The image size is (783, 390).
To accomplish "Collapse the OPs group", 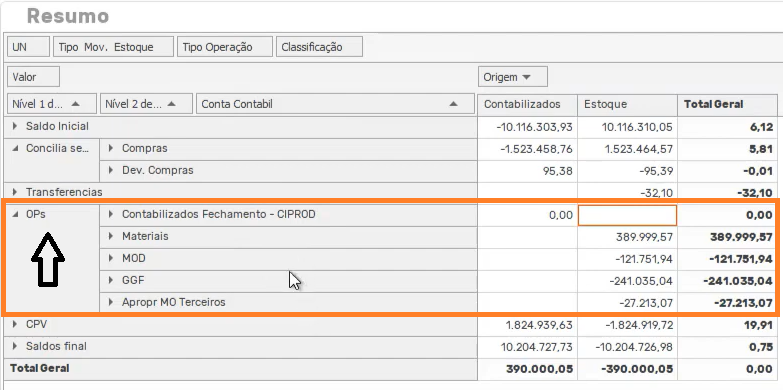I will pos(15,215).
